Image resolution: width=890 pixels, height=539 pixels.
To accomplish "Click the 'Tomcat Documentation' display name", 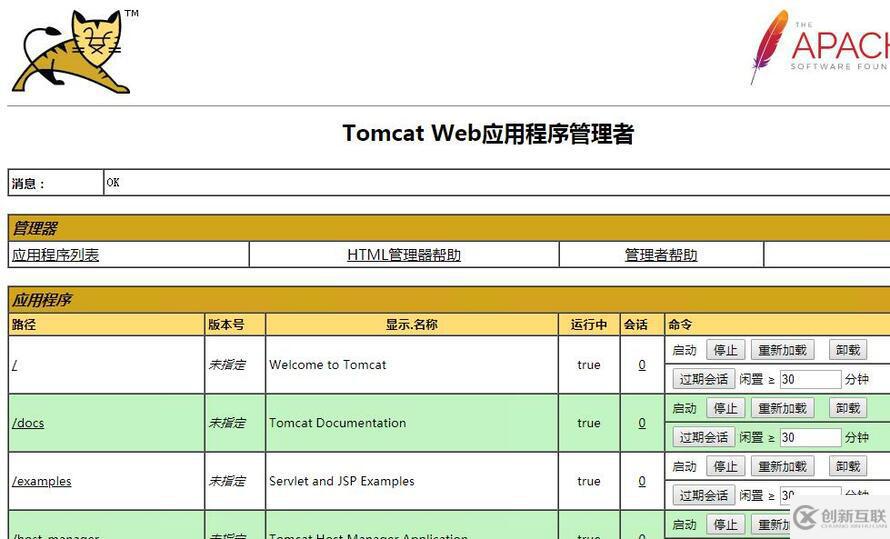I will (338, 423).
